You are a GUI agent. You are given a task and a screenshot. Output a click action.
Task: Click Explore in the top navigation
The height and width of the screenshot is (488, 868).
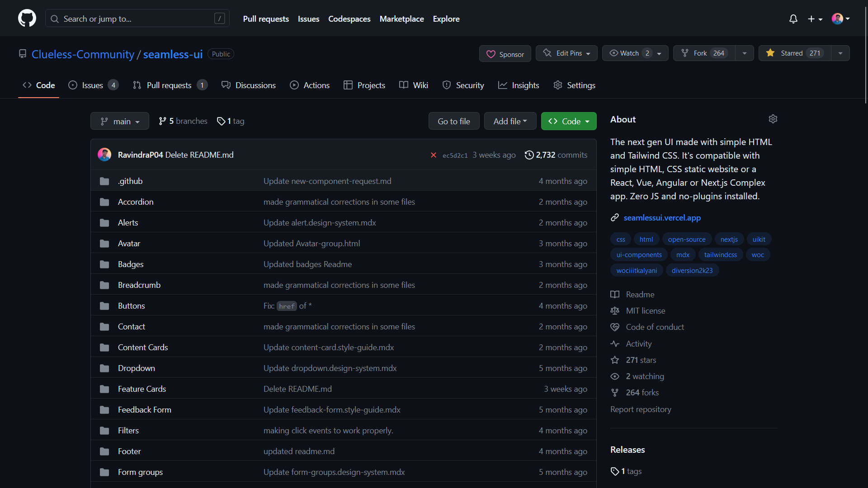coord(446,19)
